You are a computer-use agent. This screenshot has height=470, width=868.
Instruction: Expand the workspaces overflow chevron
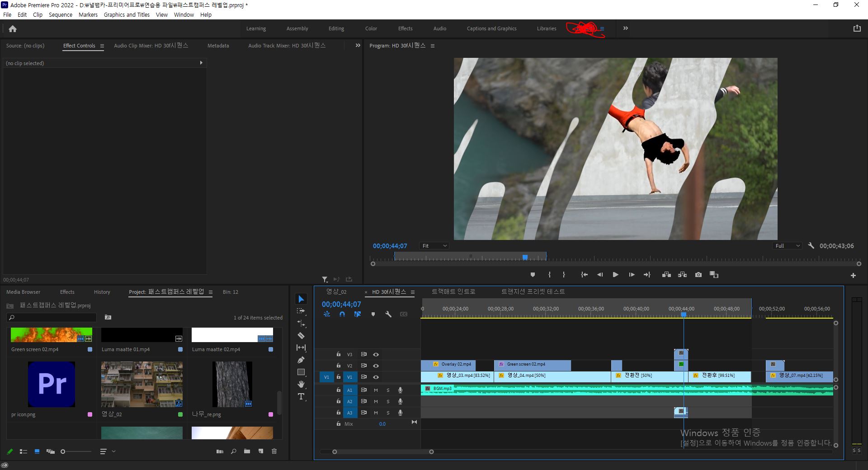coord(626,28)
